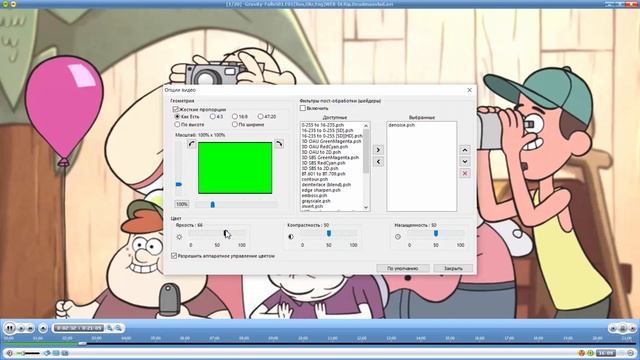This screenshot has width=640, height=360.
Task: Pause playback with the round pause button
Action: (9, 328)
